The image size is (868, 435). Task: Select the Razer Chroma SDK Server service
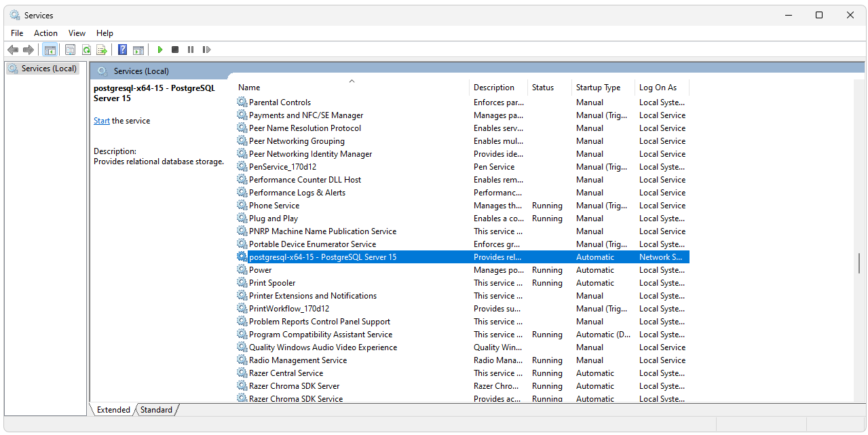[x=294, y=386]
